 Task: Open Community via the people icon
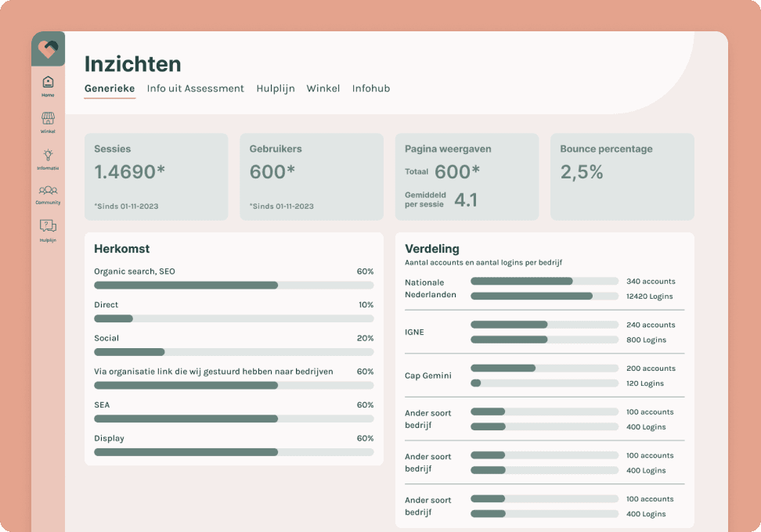(x=47, y=194)
